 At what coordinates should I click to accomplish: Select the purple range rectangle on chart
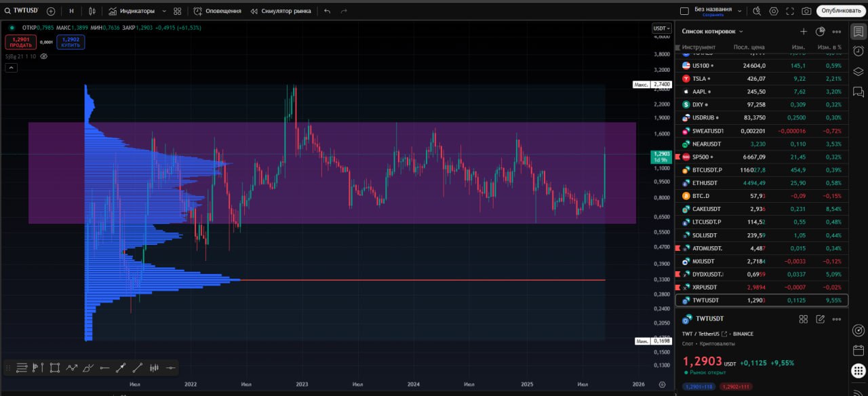tap(332, 173)
